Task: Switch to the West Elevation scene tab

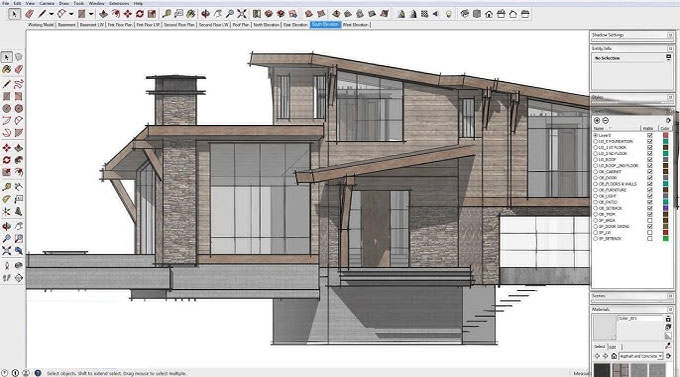Action: click(355, 25)
